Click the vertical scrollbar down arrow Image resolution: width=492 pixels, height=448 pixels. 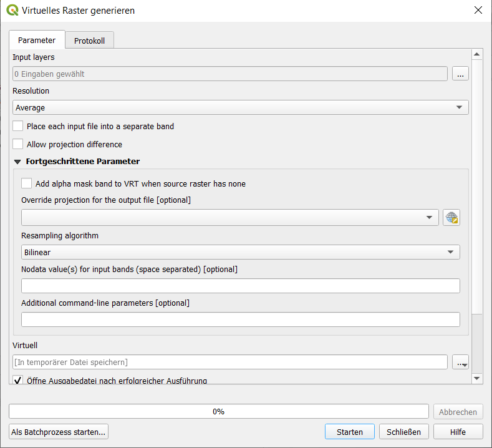pos(477,378)
